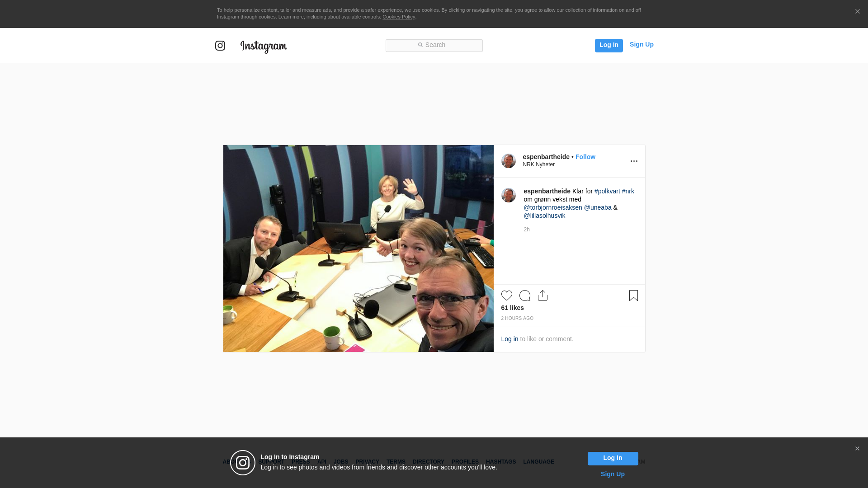Viewport: 868px width, 488px height.
Task: Like the post with heart icon
Action: click(507, 296)
